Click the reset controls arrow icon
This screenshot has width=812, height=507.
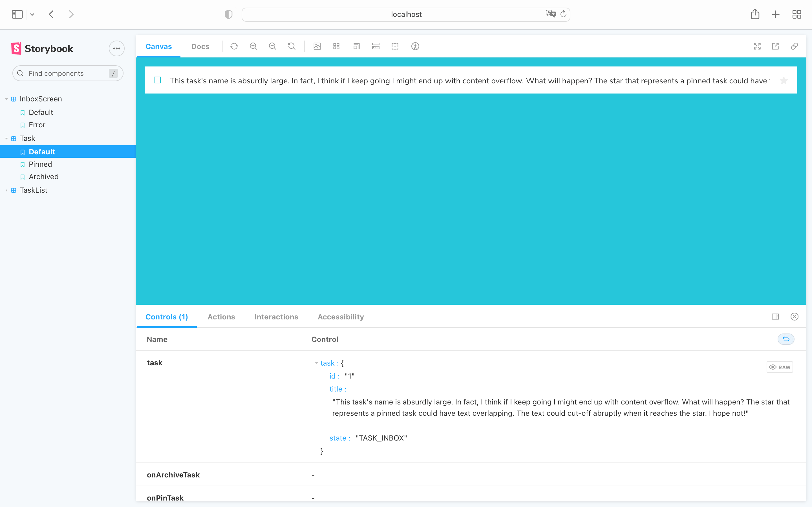(x=786, y=339)
